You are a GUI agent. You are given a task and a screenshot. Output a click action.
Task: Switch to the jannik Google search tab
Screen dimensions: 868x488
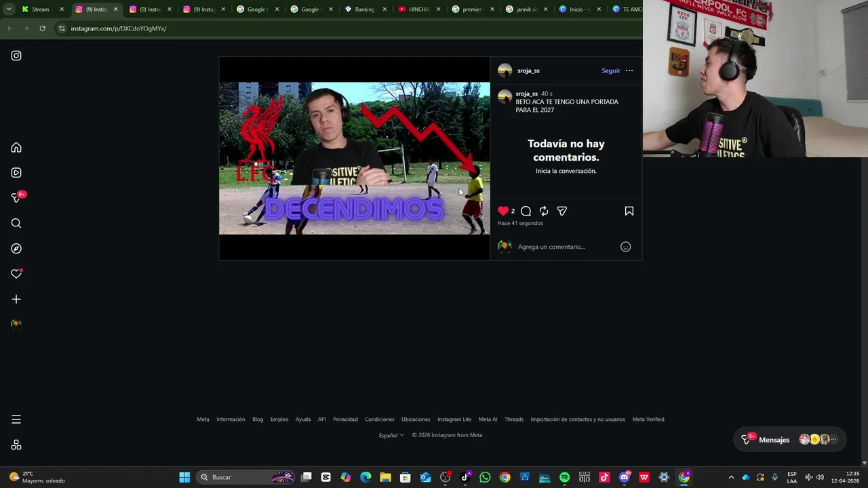pos(526,9)
